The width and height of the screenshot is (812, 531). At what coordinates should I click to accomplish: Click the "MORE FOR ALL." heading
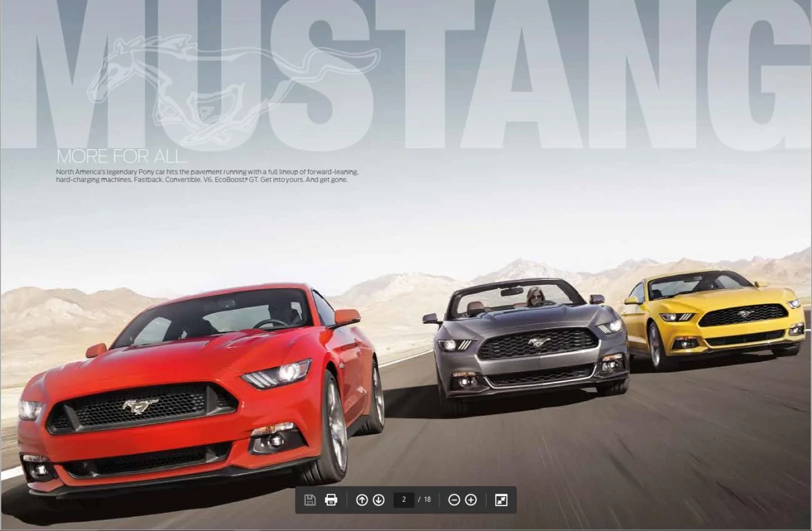pyautogui.click(x=121, y=156)
